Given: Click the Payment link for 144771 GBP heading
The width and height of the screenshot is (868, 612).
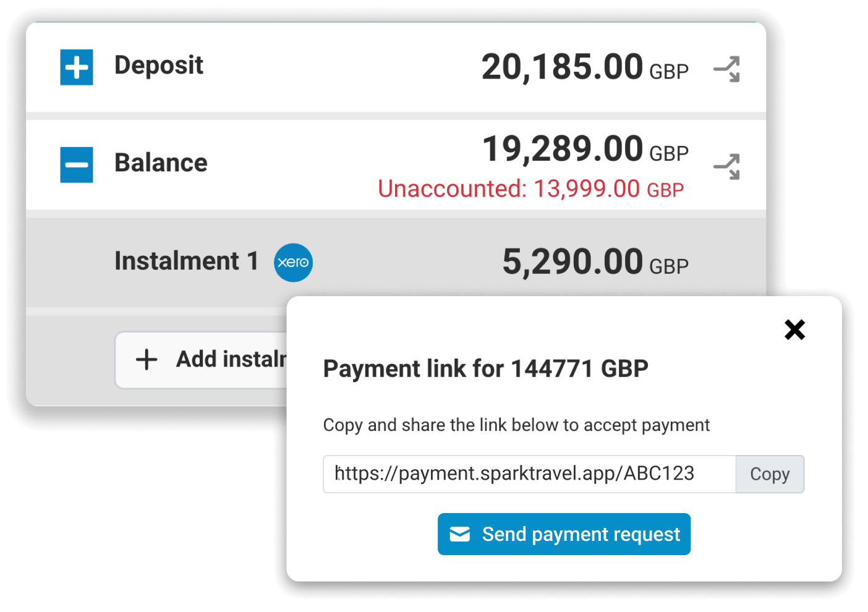Looking at the screenshot, I should coord(485,368).
